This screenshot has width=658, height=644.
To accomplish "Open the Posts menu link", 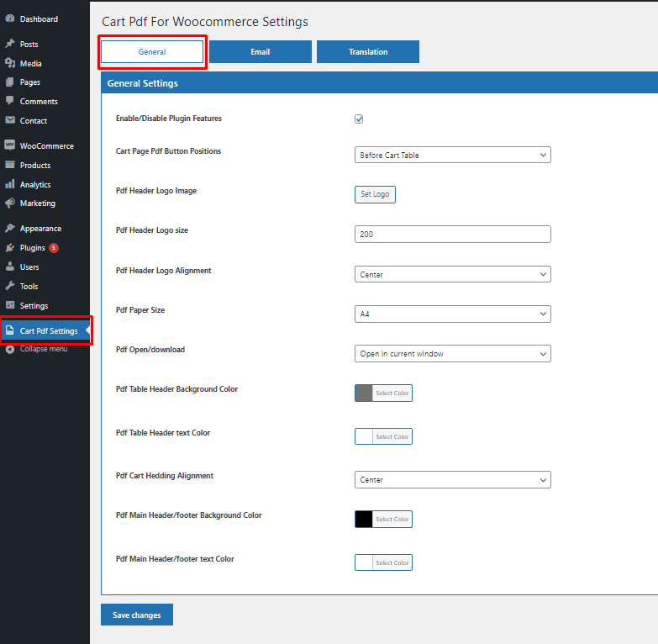I will coord(29,44).
